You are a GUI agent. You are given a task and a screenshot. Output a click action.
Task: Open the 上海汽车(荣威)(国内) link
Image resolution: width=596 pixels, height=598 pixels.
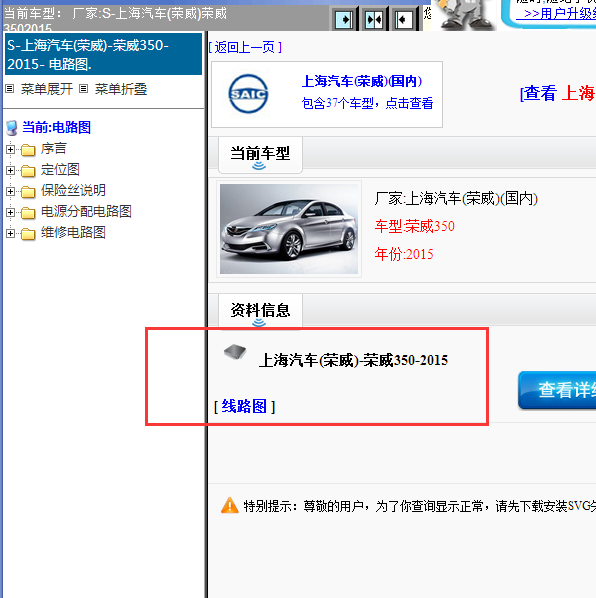tap(362, 81)
